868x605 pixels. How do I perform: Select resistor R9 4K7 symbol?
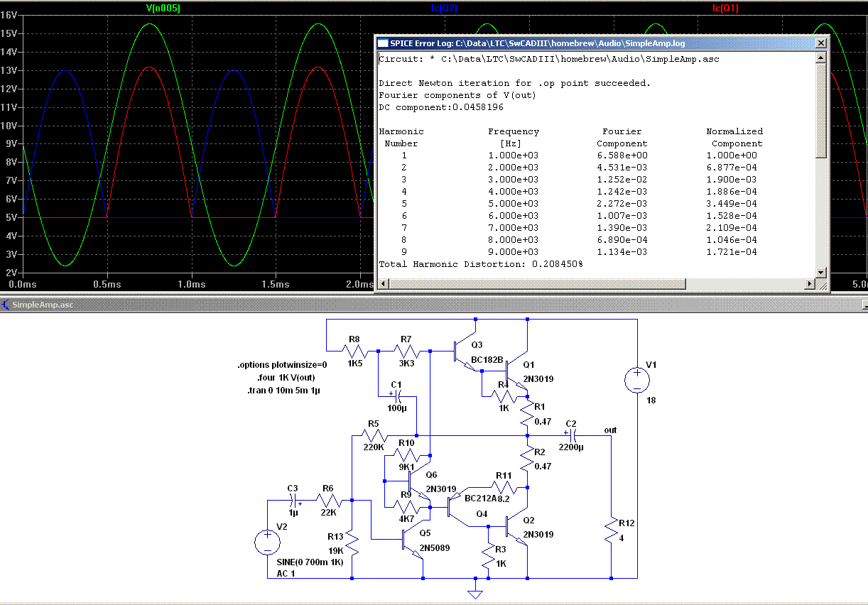tap(406, 506)
